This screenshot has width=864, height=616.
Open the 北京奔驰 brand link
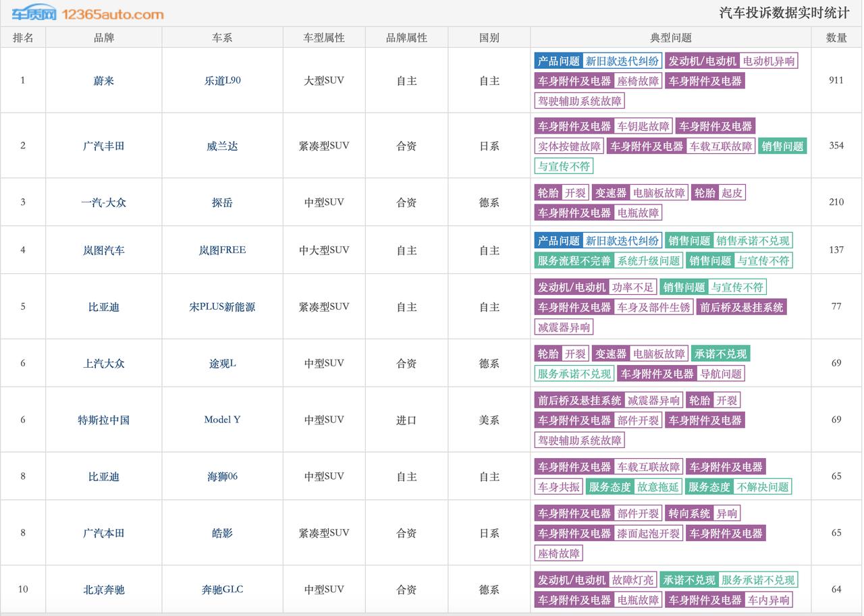(104, 590)
